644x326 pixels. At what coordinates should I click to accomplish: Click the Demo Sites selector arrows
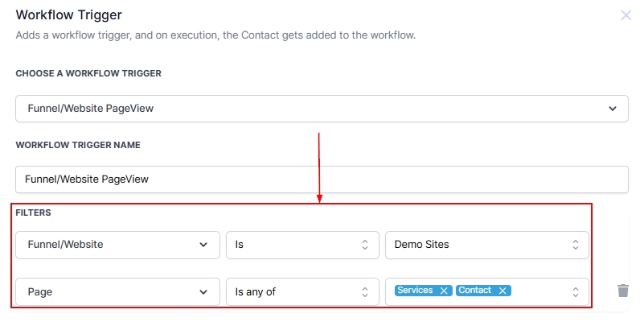click(x=576, y=245)
